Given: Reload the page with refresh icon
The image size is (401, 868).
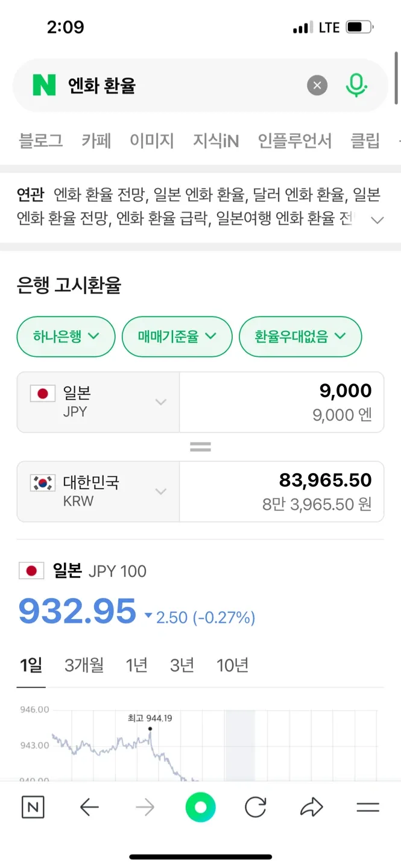Looking at the screenshot, I should click(x=256, y=807).
